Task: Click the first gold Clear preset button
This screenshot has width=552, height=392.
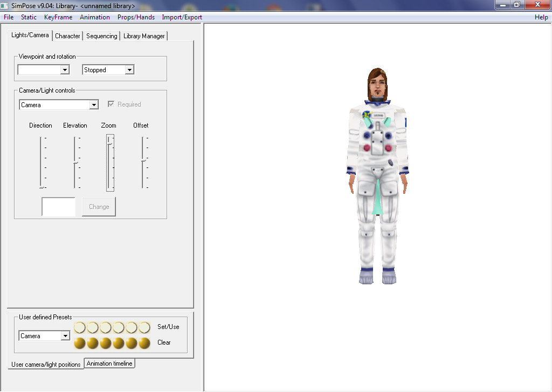Action: [80, 343]
